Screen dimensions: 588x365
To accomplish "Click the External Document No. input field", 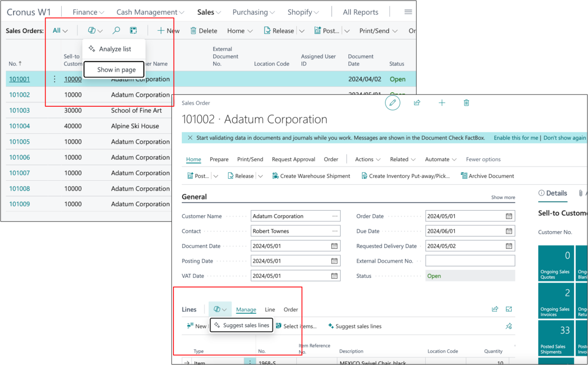I will coord(470,261).
